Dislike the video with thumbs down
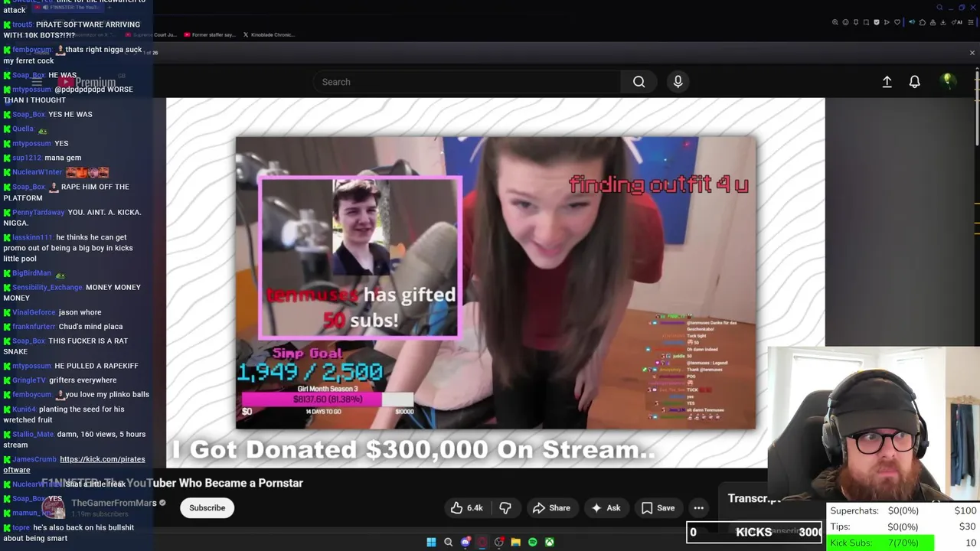This screenshot has width=980, height=551. 505,508
